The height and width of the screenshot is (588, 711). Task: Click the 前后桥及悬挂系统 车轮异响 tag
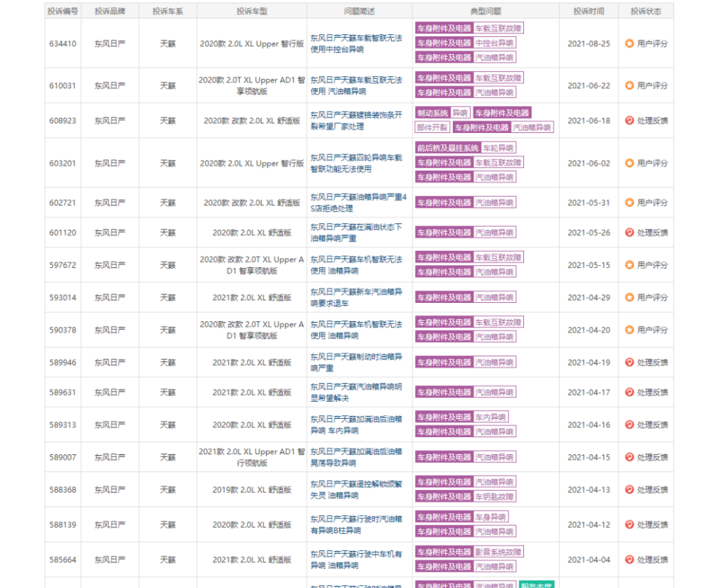(x=466, y=148)
